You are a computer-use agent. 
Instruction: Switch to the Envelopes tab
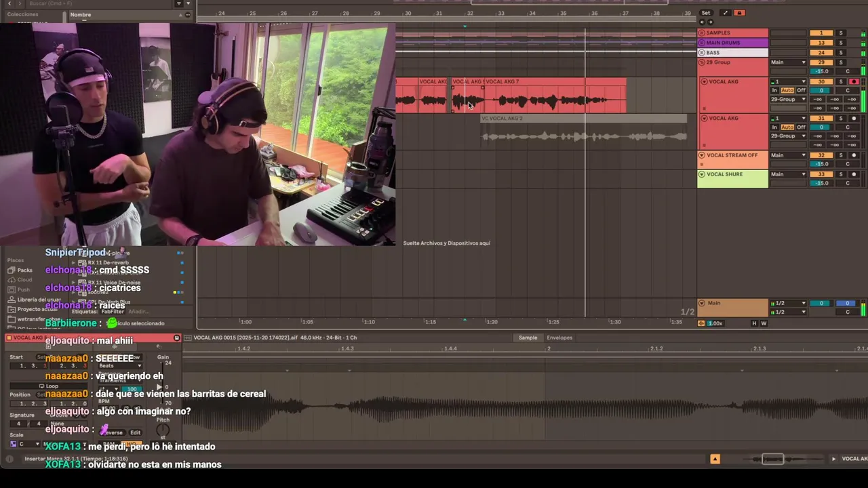click(x=559, y=338)
